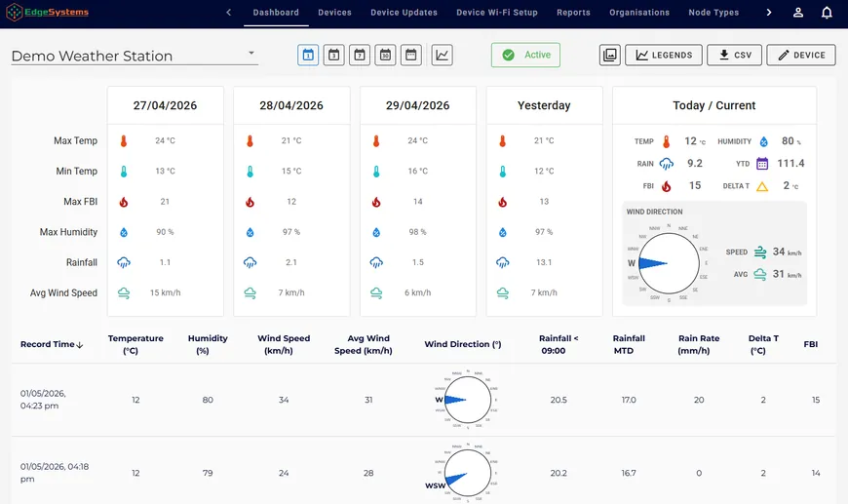Click the Today wind direction compass
Viewport: 848px width, 504px height.
tap(669, 263)
